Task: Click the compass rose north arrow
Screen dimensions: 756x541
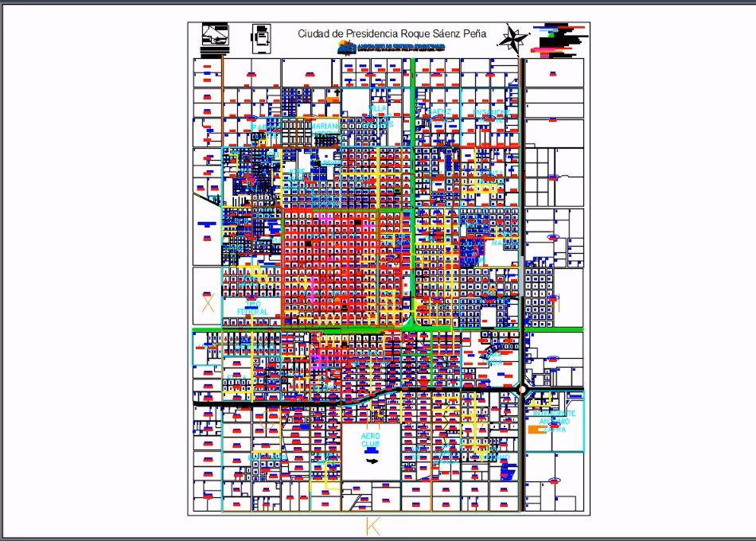Action: pyautogui.click(x=513, y=37)
